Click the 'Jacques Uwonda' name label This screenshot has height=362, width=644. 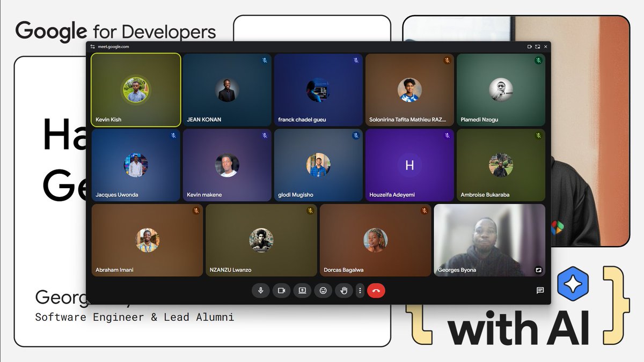pos(117,195)
